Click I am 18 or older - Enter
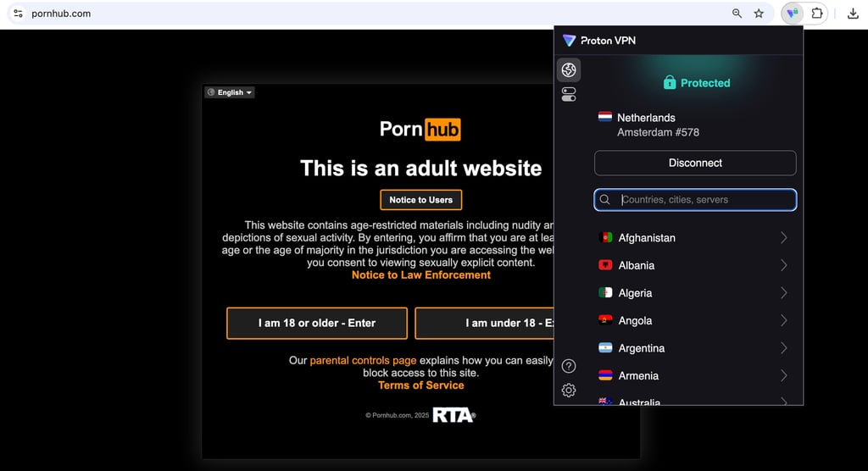 tap(317, 324)
